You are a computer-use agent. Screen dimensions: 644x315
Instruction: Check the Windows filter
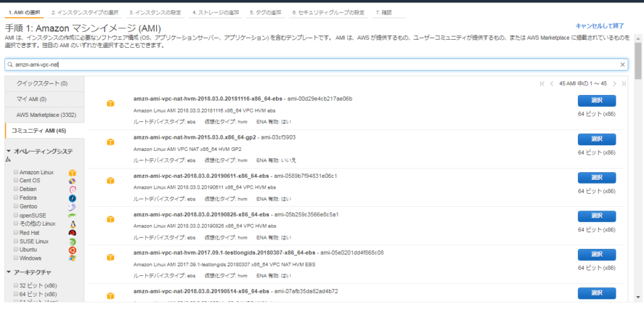point(16,258)
